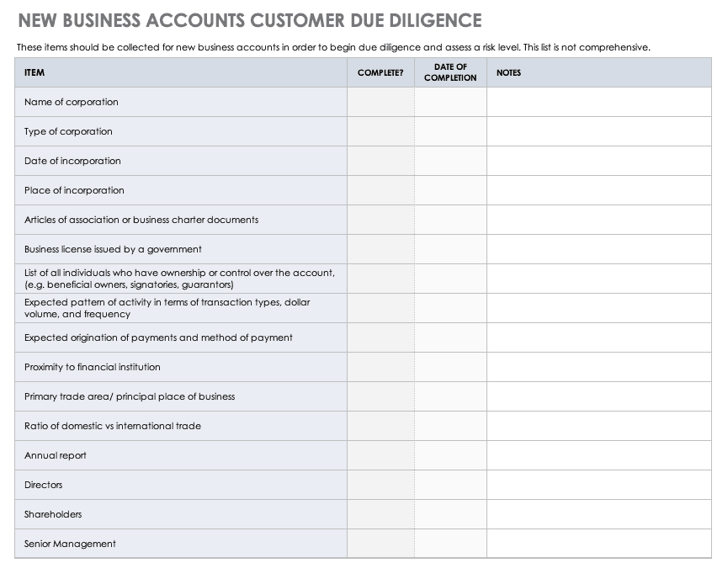Screen dimensions: 728x579
Task: Click Notes cell for Type of corporation
Action: pyautogui.click(x=599, y=131)
